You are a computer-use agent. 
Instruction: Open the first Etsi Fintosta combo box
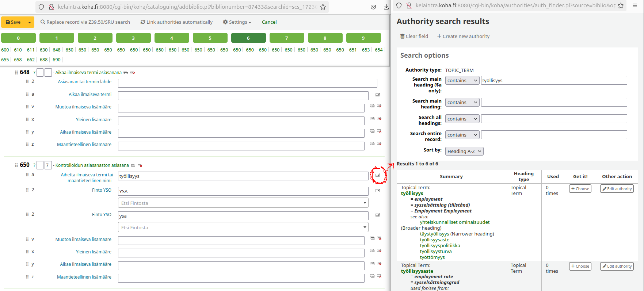[x=243, y=203]
